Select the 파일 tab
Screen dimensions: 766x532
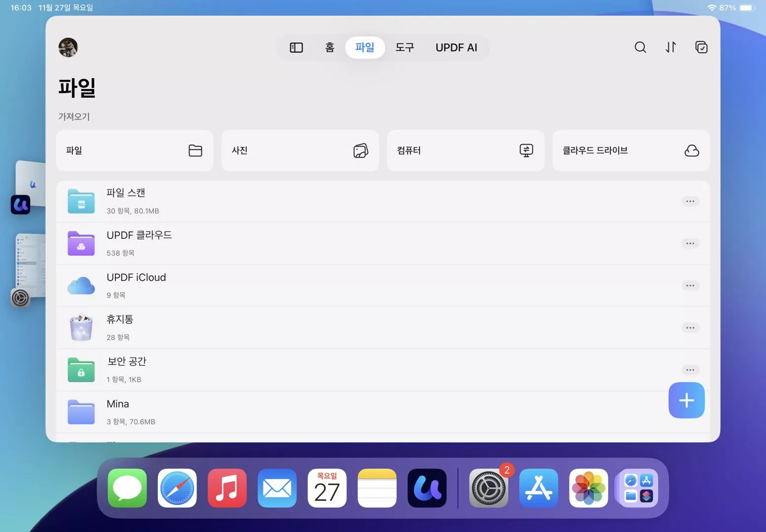[365, 47]
